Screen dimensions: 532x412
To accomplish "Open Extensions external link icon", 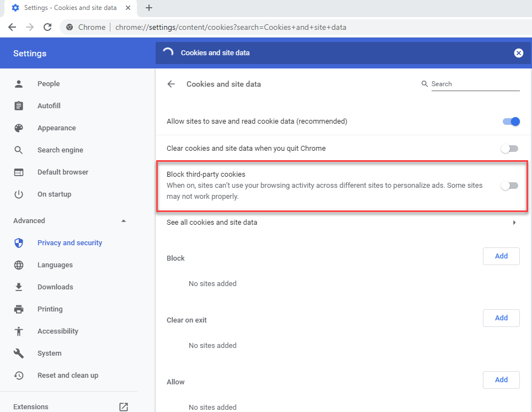I will 124,406.
